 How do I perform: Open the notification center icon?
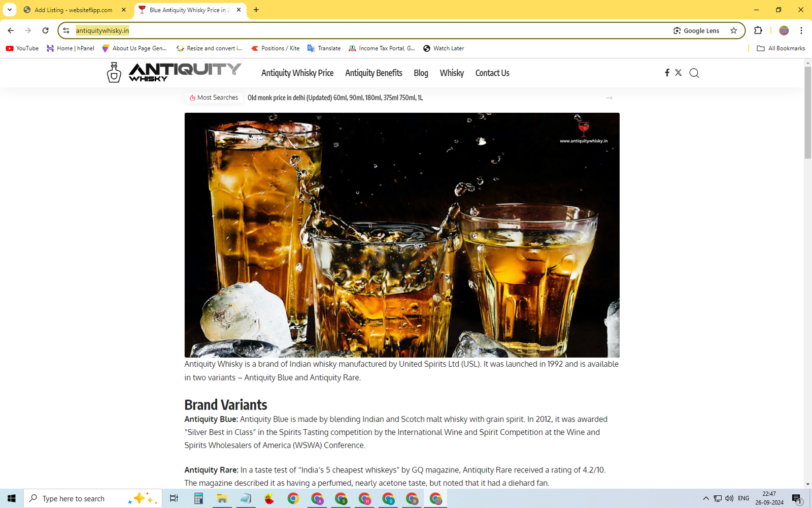(797, 498)
